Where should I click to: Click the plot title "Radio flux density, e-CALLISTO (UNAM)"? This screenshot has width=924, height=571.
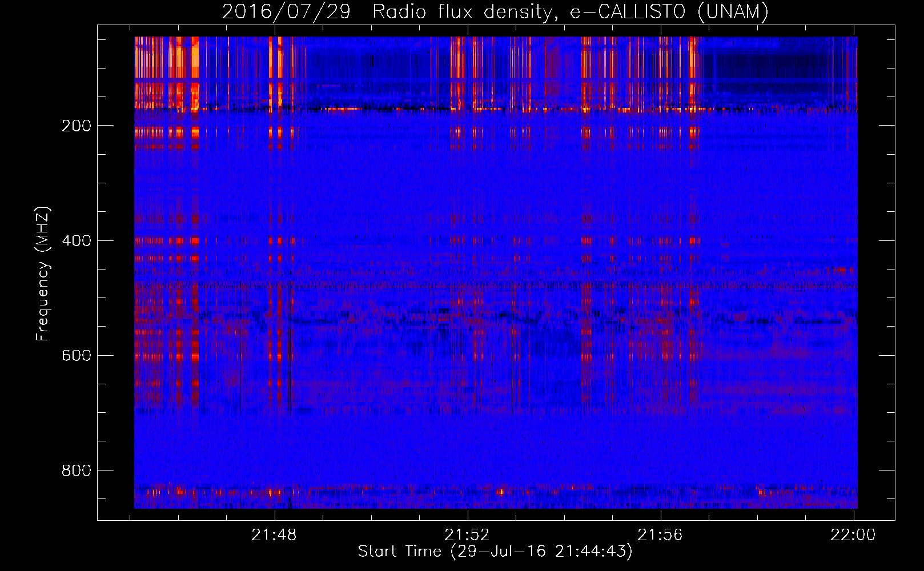pyautogui.click(x=571, y=11)
